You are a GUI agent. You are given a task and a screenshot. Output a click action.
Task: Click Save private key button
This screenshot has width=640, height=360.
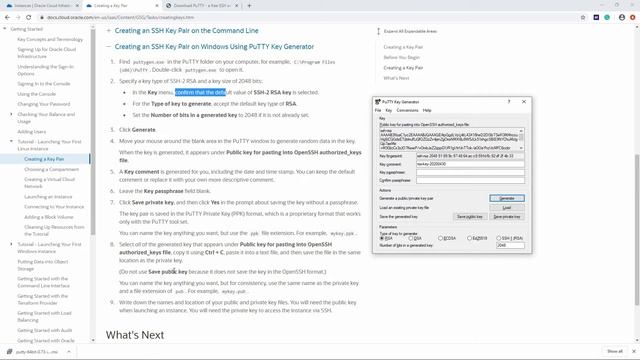coord(507,217)
